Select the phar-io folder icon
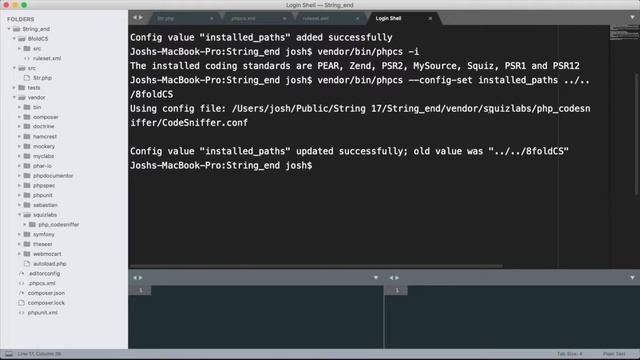This screenshot has width=640, height=360. click(x=27, y=166)
